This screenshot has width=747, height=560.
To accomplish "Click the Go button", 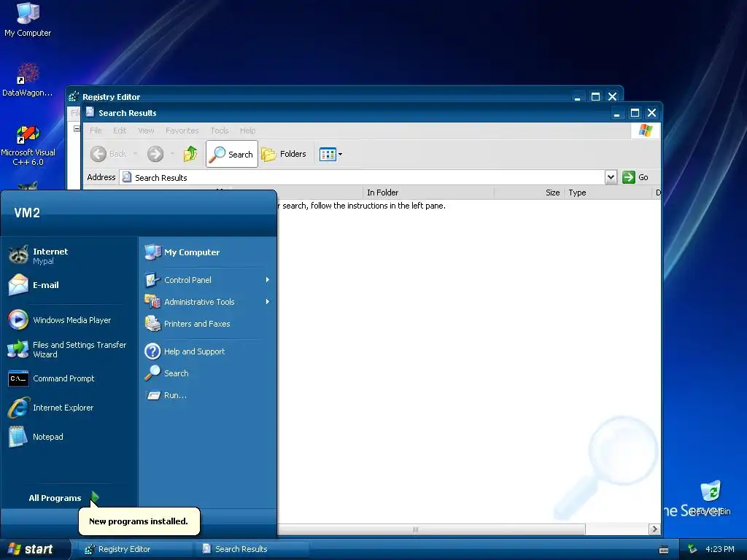I will [635, 177].
